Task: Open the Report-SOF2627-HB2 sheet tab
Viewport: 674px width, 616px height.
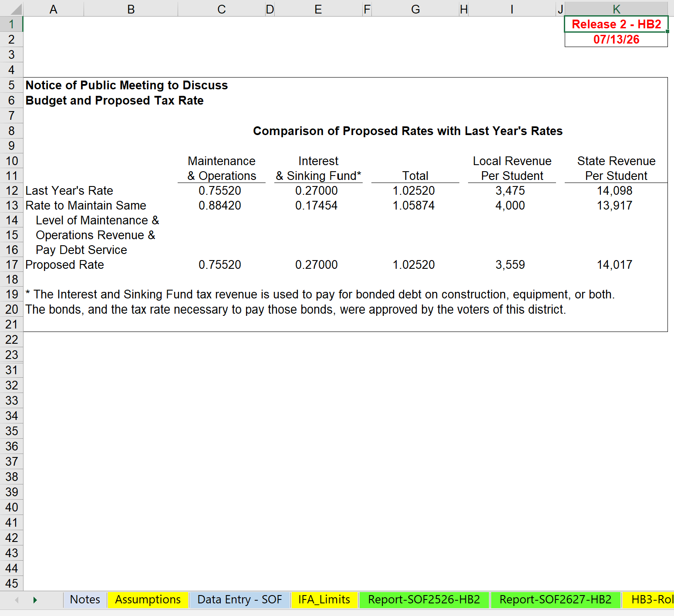Action: point(556,599)
